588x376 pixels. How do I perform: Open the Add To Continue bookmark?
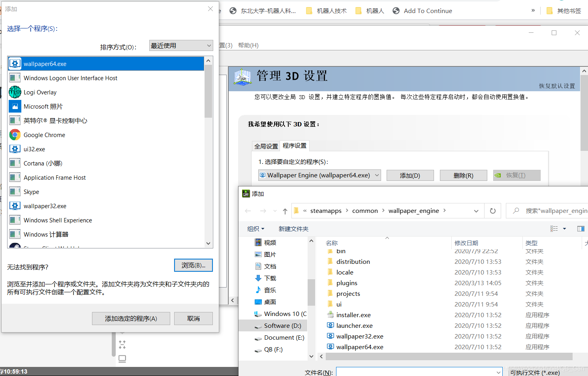422,11
